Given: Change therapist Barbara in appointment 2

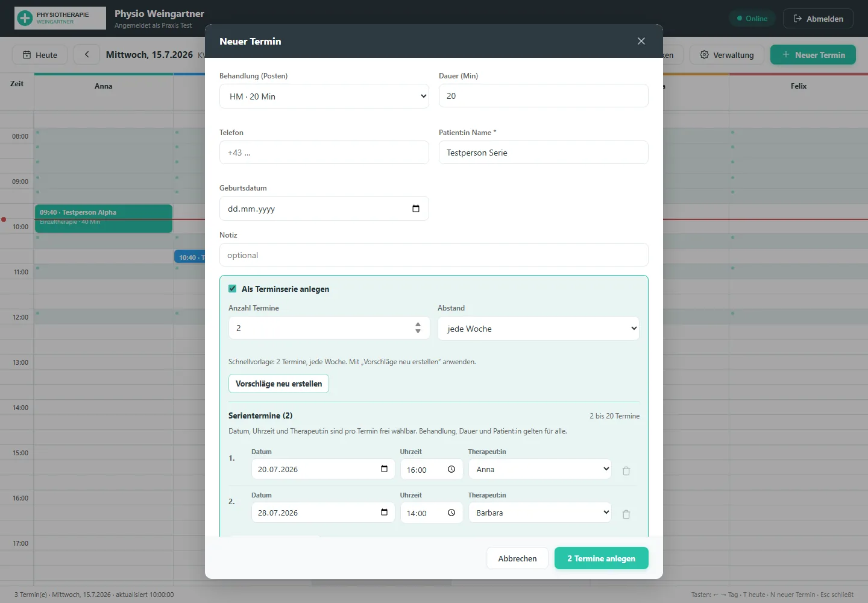Looking at the screenshot, I should coord(540,513).
